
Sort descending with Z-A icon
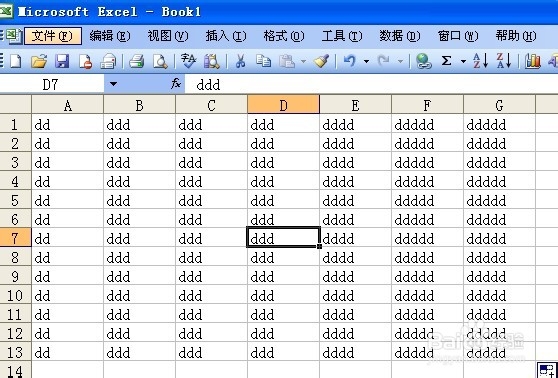(504, 61)
